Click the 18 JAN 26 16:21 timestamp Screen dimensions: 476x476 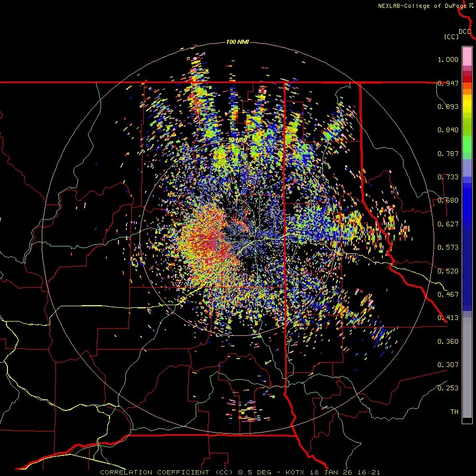[346, 472]
